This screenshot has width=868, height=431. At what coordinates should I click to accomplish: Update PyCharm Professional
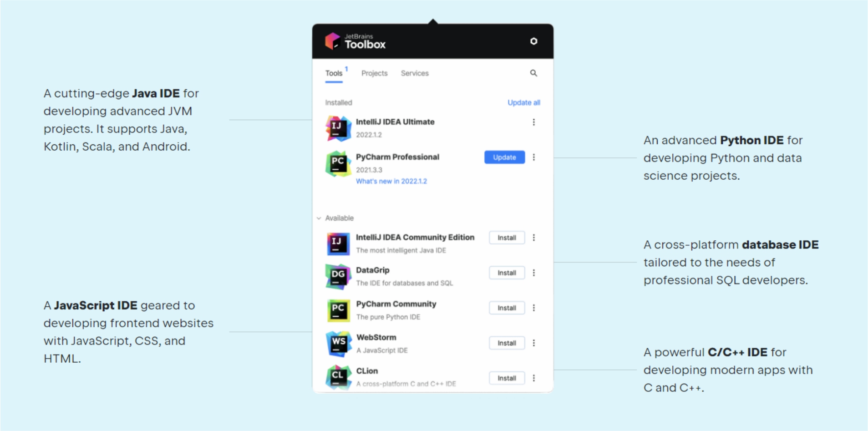503,157
